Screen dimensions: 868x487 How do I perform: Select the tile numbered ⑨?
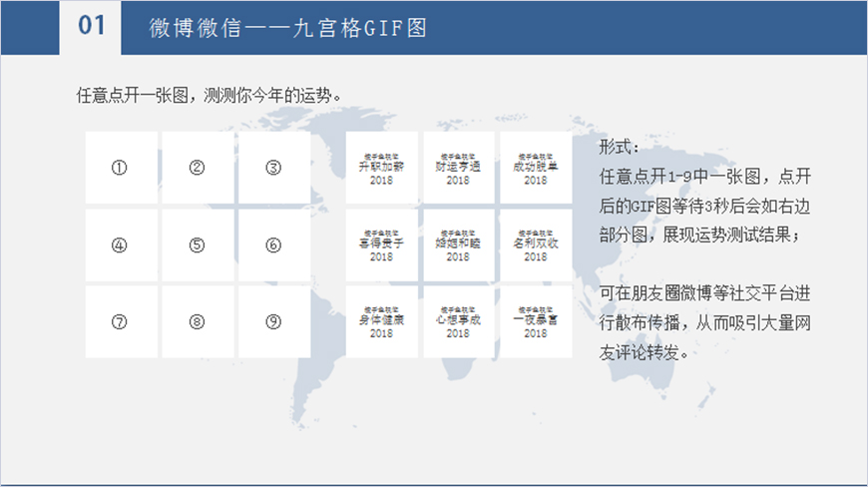273,321
